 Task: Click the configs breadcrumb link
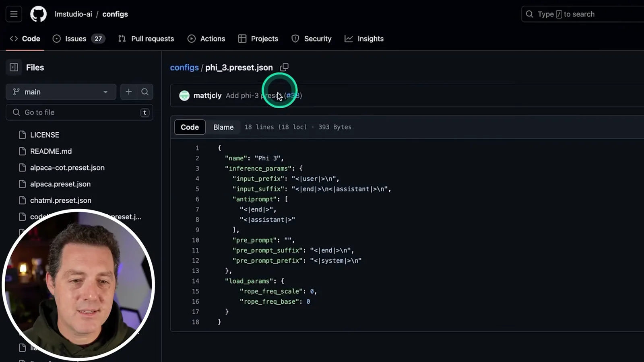point(184,67)
